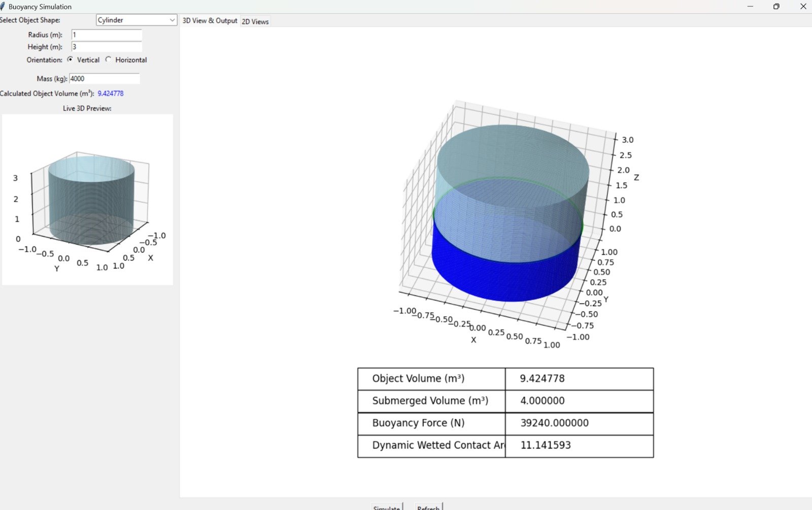812x510 pixels.
Task: Close the Buoyancy Simulation window
Action: 803,7
